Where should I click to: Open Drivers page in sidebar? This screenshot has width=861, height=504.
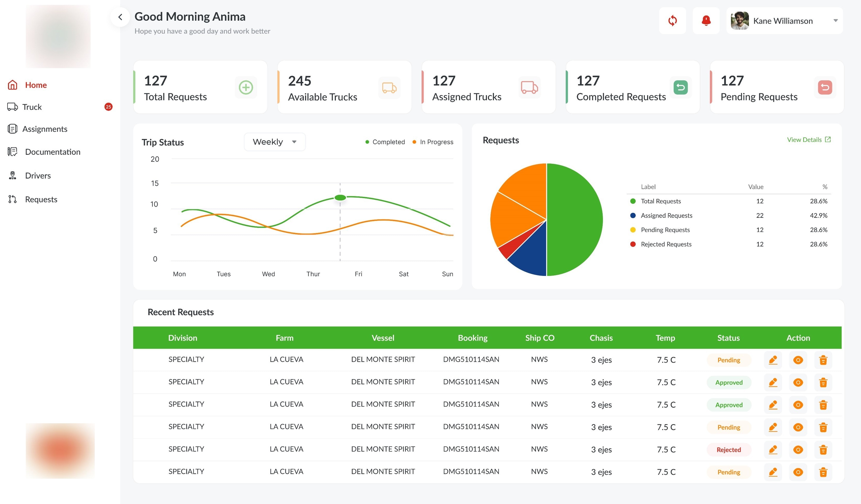29,175
